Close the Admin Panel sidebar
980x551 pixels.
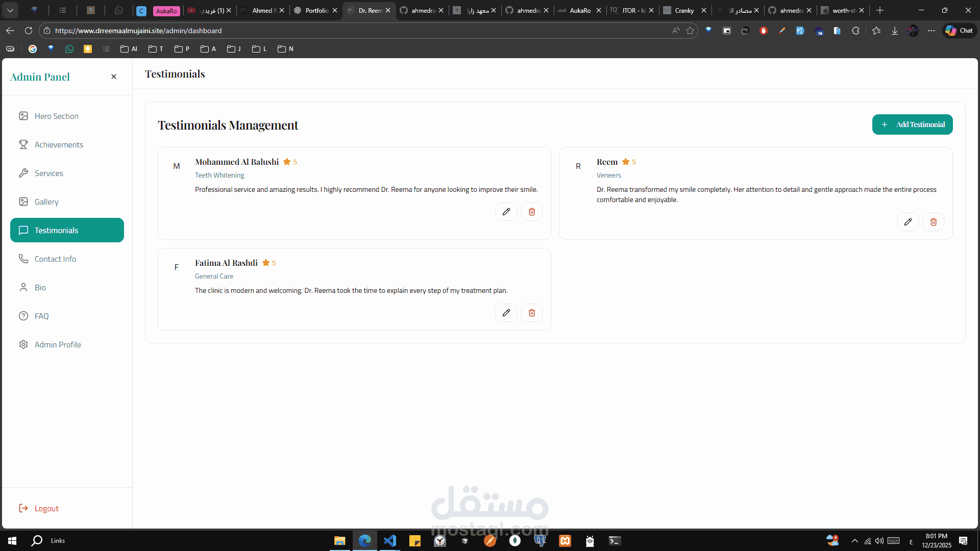114,77
